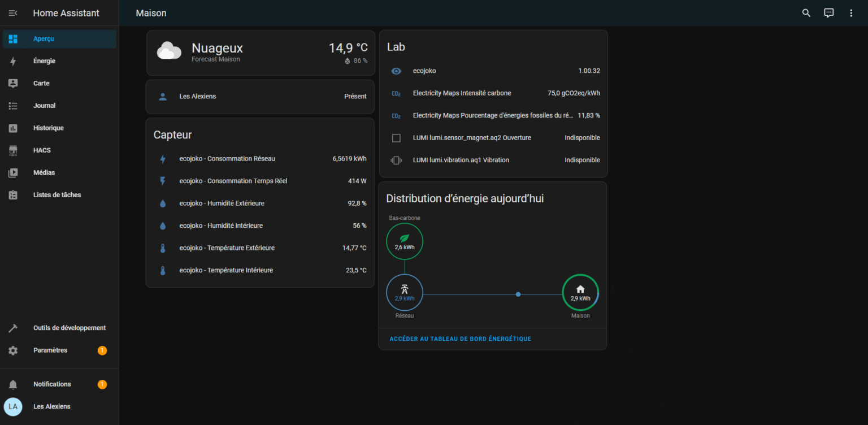Viewport: 868px width, 425px height.
Task: Open Les Alexiens user profile avatar
Action: tap(13, 406)
